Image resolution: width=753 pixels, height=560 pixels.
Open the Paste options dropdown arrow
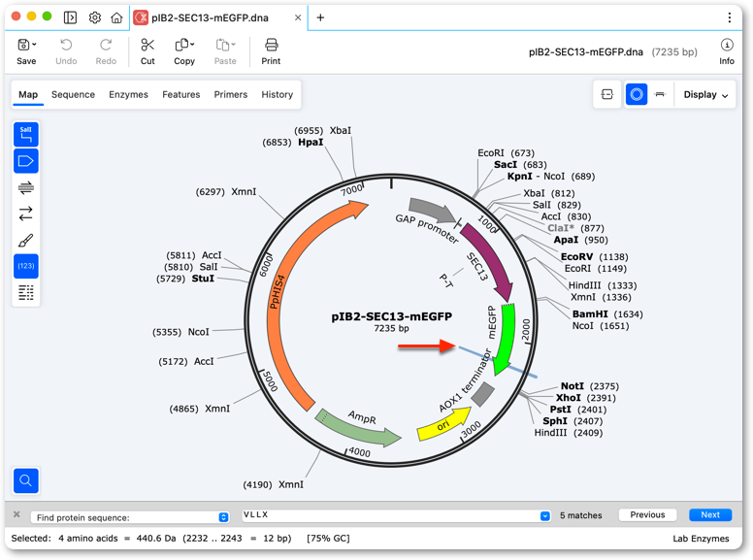tap(233, 45)
